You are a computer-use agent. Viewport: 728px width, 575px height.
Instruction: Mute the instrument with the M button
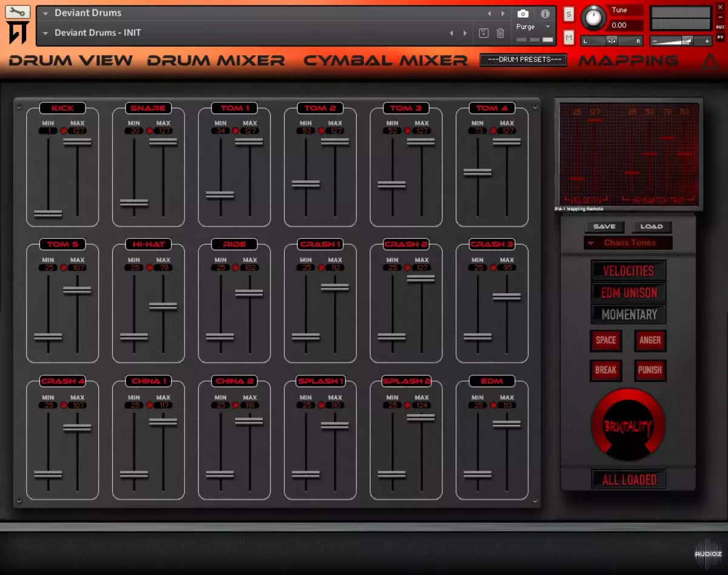pyautogui.click(x=568, y=37)
